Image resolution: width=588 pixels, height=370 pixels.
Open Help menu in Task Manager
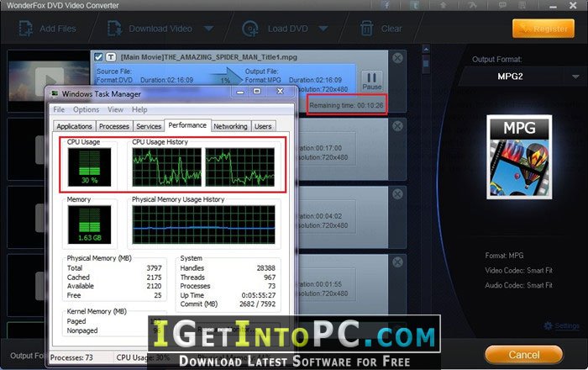139,109
